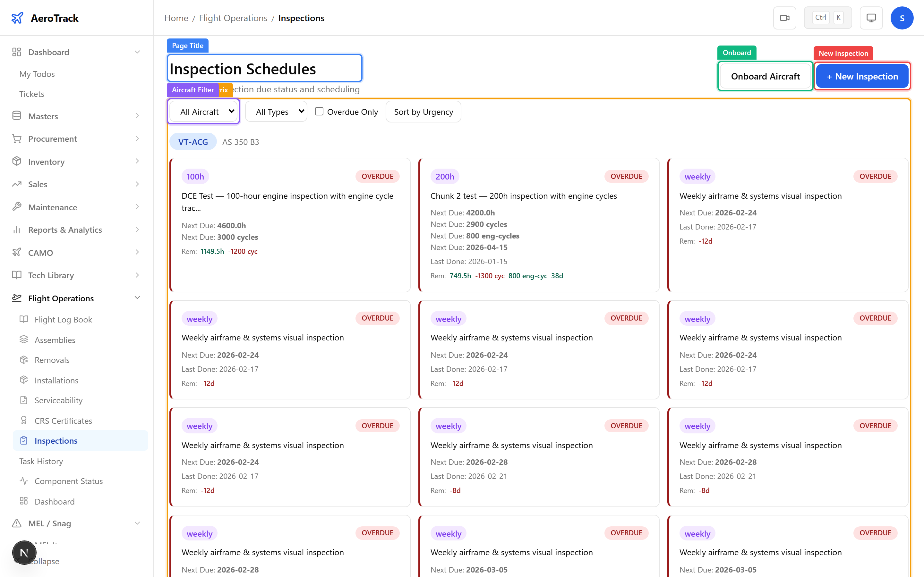Click the monitor display icon in header
This screenshot has height=577, width=924.
[x=871, y=18]
